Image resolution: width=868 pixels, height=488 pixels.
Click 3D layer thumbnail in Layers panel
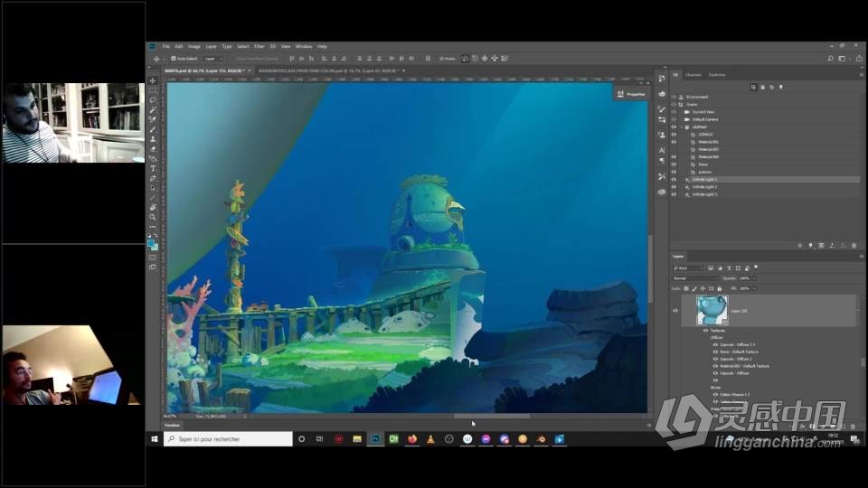[712, 310]
